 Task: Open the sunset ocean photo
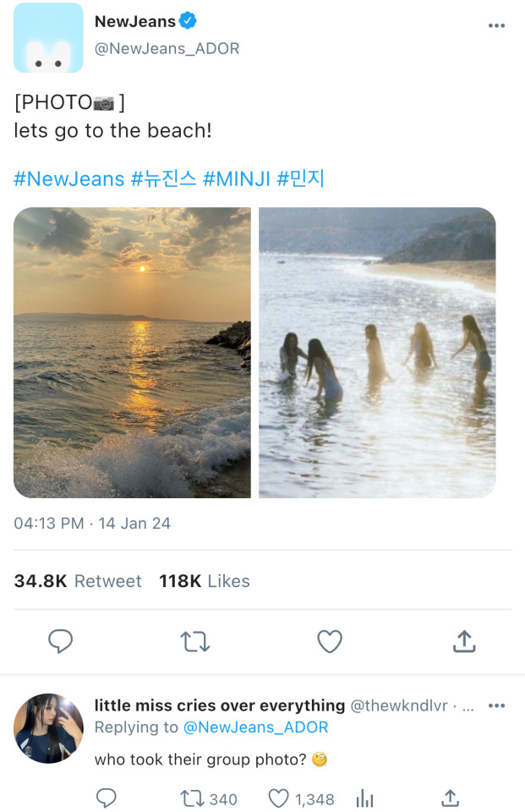pyautogui.click(x=132, y=352)
